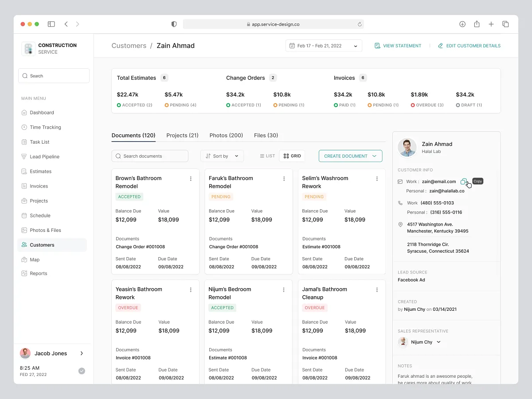
Task: Switch to the Projects (21) tab
Action: [182, 135]
